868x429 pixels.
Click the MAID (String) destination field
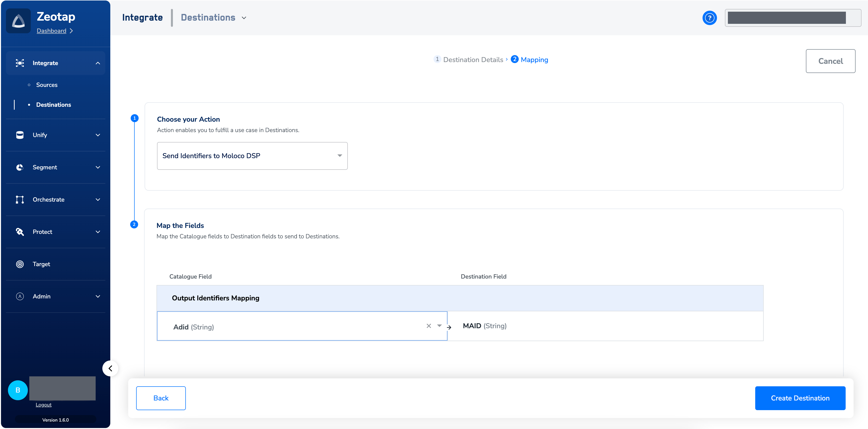[x=484, y=326]
